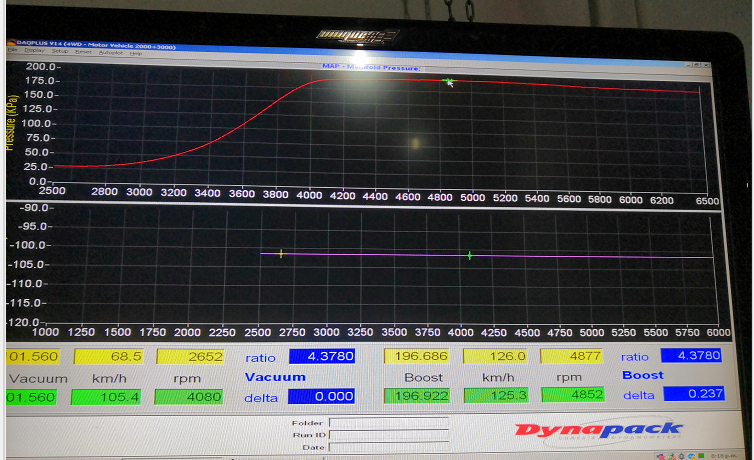Open the Help menu
Image resolution: width=754 pixels, height=460 pixels.
click(x=136, y=52)
